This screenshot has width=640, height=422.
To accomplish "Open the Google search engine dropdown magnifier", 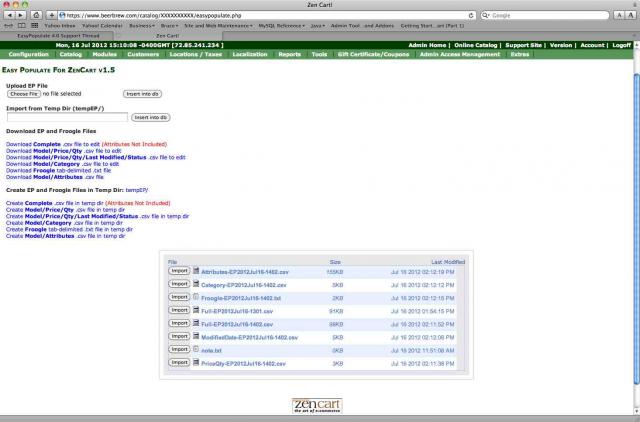I will [486, 15].
